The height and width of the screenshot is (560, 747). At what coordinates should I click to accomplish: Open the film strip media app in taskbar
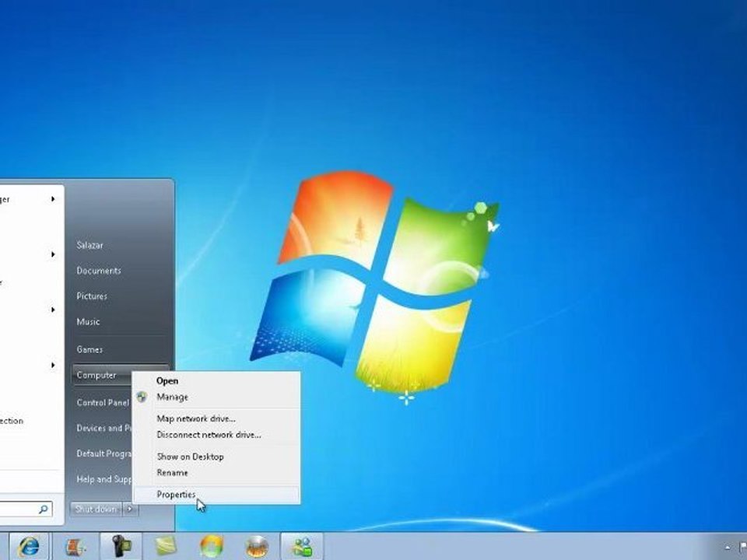pos(75,547)
